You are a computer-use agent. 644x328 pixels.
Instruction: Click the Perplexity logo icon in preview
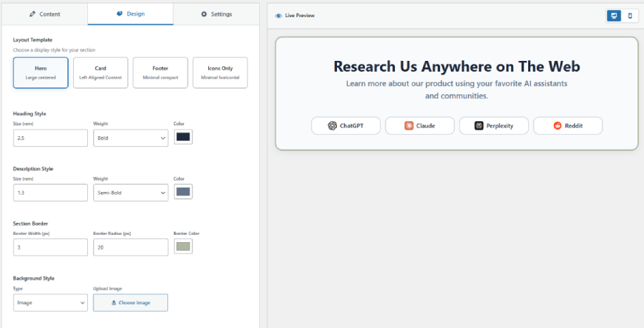coord(479,126)
